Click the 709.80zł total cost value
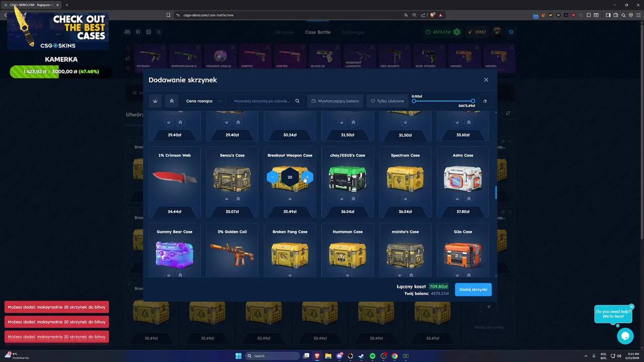Viewport: 644px width, 362px height. pos(439,287)
